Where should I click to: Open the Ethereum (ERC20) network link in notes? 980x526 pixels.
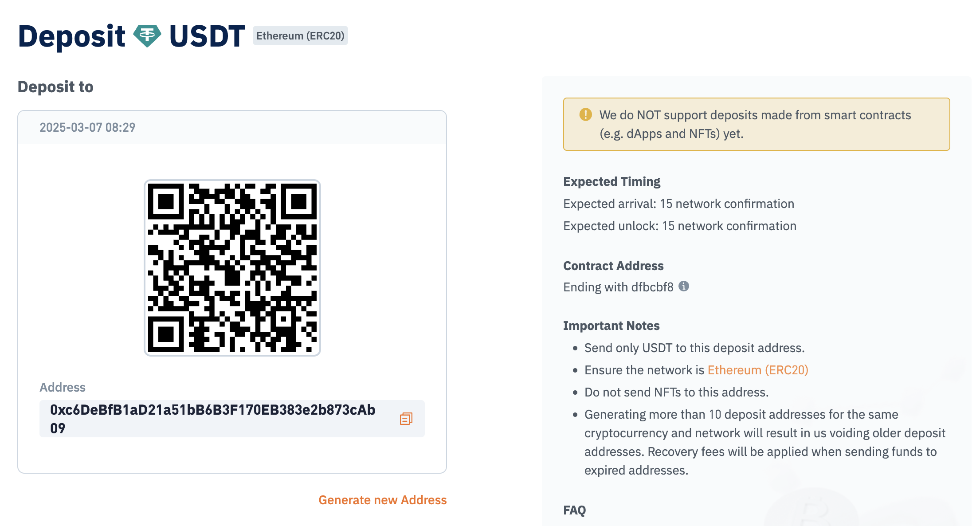(758, 370)
